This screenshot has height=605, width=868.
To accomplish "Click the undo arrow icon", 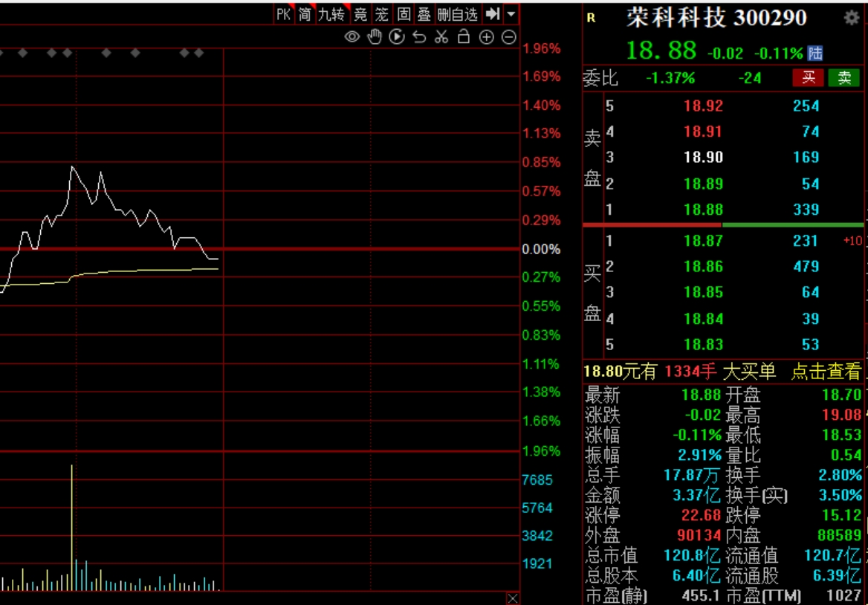I will (419, 37).
